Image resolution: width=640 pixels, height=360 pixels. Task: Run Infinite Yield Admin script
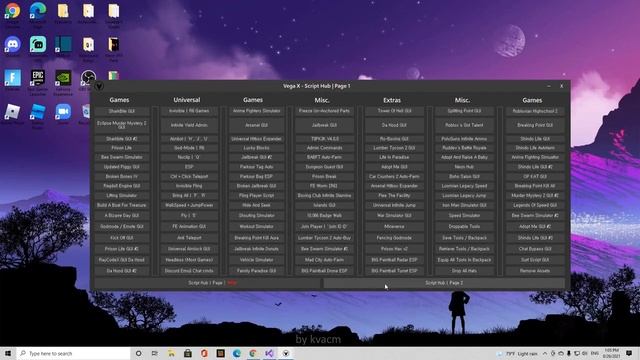pos(189,125)
